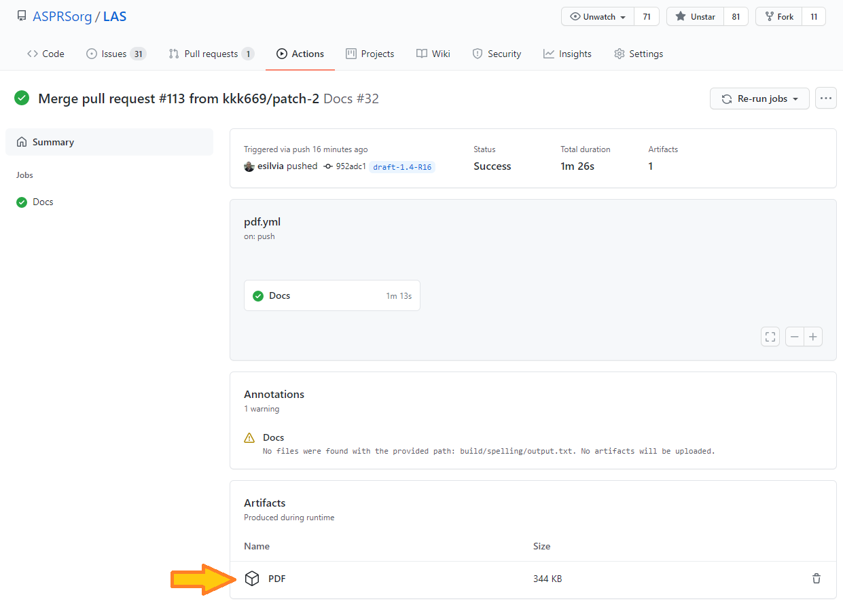Screen dimensions: 843x616
Task: Open commit 952adc1
Action: click(x=351, y=166)
